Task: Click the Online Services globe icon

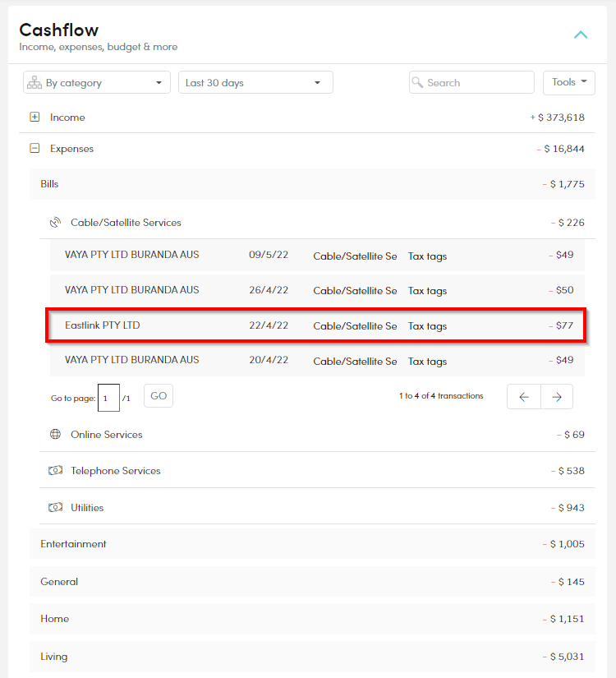Action: [55, 434]
